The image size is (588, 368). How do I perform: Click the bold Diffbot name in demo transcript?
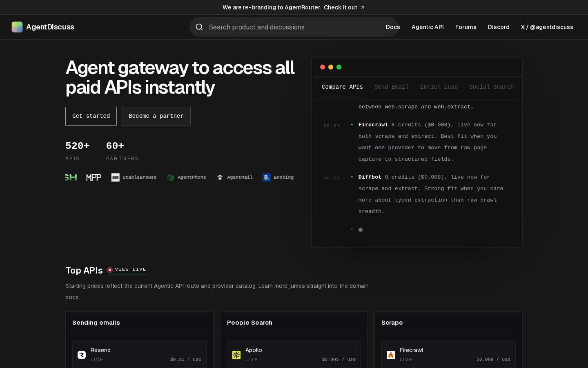point(370,177)
